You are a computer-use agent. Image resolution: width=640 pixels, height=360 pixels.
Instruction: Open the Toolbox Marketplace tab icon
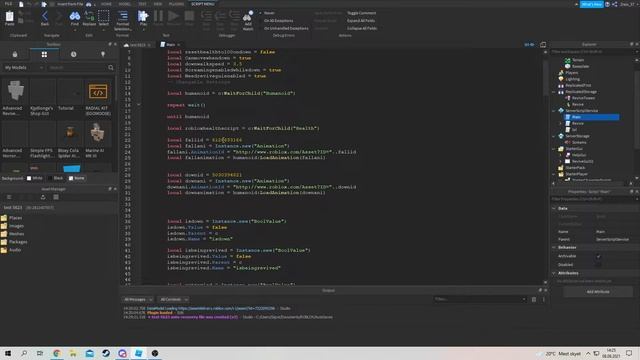[x=15, y=54]
